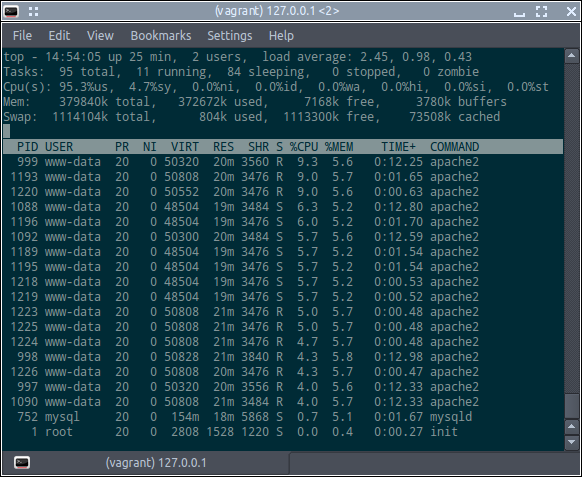Expand the View menu
Viewport: 582px width, 477px height.
100,36
